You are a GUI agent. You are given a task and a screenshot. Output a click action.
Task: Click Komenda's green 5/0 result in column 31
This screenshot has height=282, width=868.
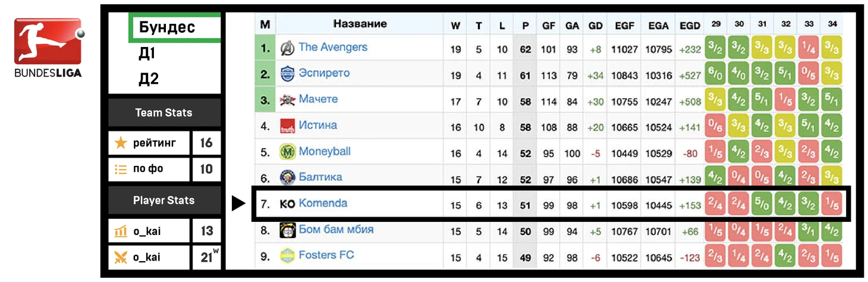click(762, 204)
